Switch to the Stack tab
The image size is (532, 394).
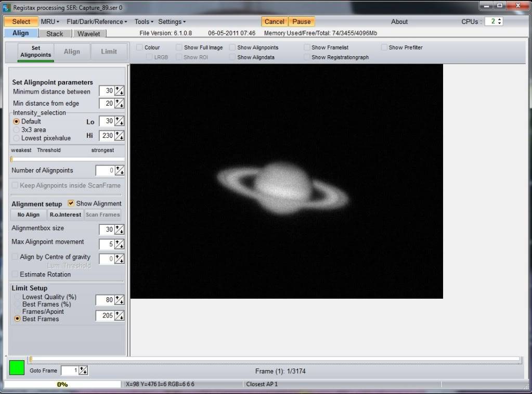tap(55, 34)
